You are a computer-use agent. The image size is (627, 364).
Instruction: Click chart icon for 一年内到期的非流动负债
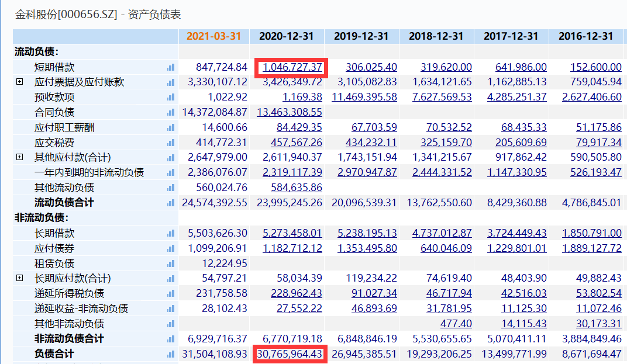point(171,172)
